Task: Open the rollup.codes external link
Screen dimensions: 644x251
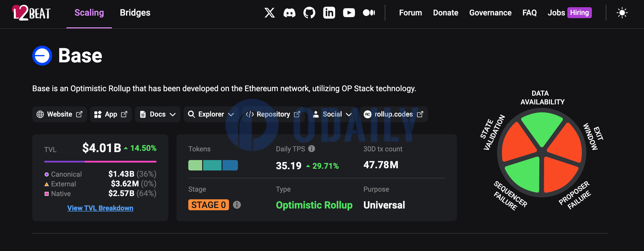Action: [393, 114]
